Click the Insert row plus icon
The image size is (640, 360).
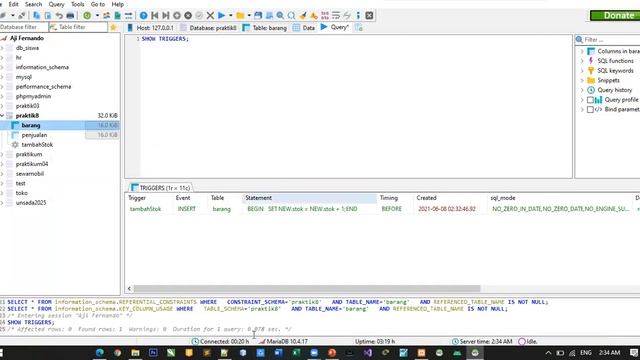tap(177, 16)
